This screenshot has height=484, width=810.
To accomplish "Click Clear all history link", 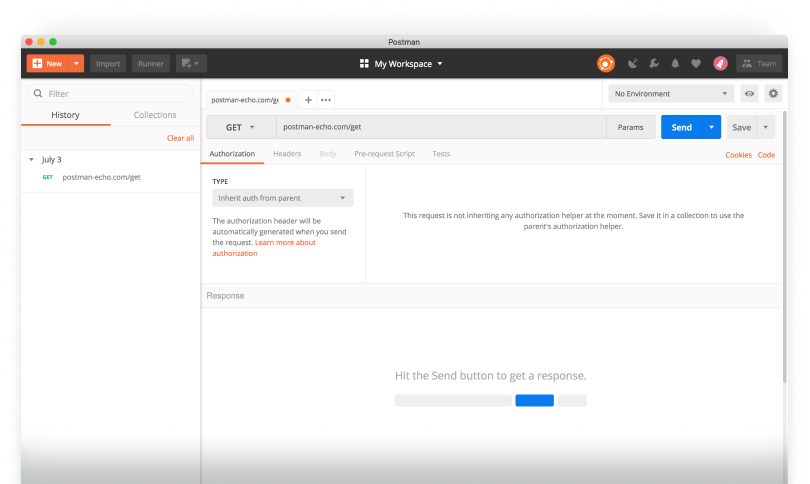I will pyautogui.click(x=180, y=138).
